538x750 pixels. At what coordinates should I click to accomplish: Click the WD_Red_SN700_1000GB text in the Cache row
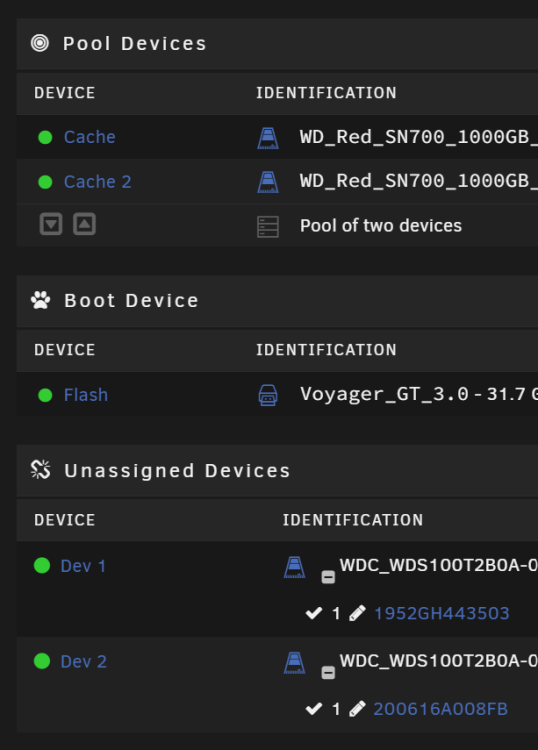[418, 137]
